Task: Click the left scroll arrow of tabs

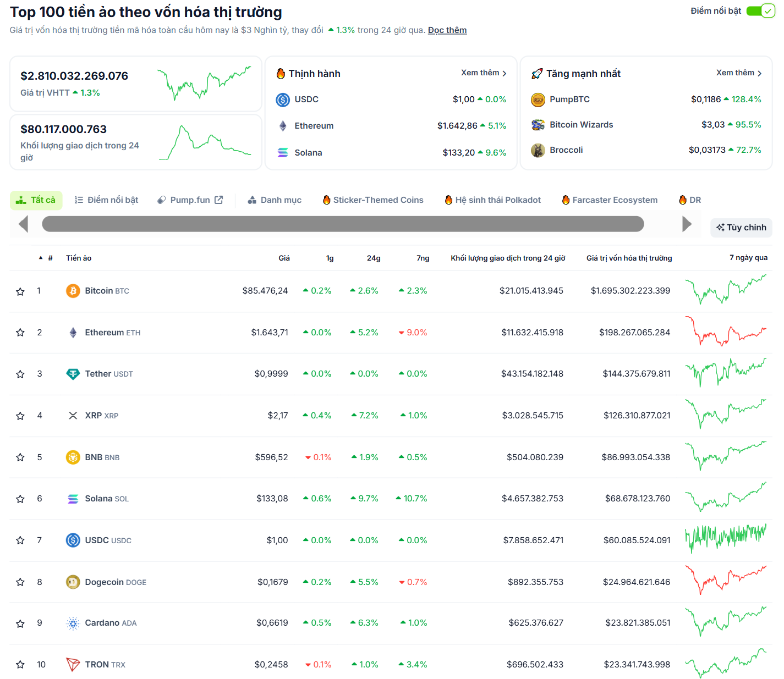Action: (x=23, y=224)
